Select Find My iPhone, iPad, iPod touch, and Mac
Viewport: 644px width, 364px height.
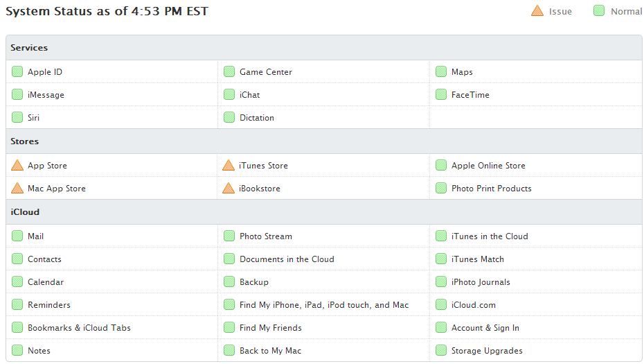[x=324, y=305]
